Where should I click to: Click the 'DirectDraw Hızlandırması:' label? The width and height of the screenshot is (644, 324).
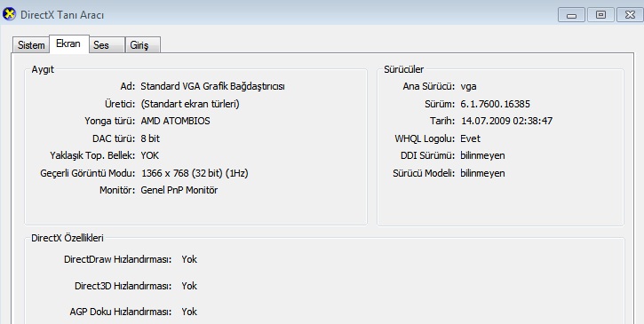click(x=118, y=259)
